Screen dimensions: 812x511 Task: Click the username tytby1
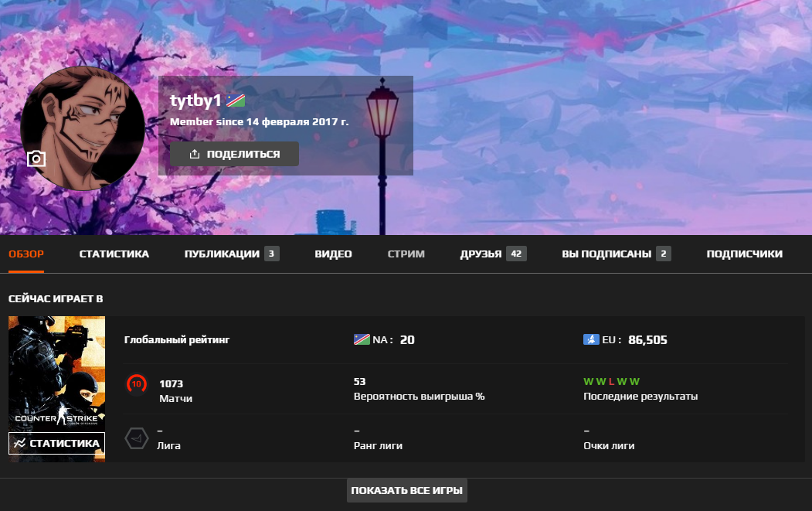pyautogui.click(x=195, y=100)
